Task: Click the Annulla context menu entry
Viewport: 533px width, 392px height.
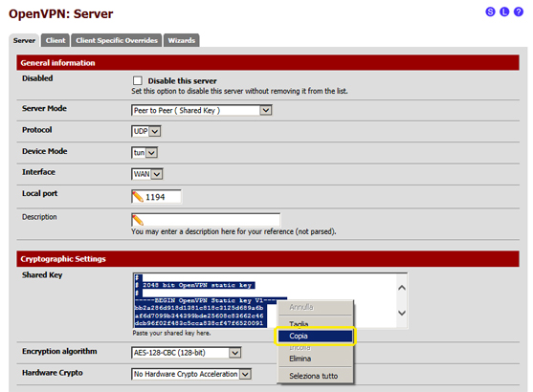Action: tap(316, 307)
